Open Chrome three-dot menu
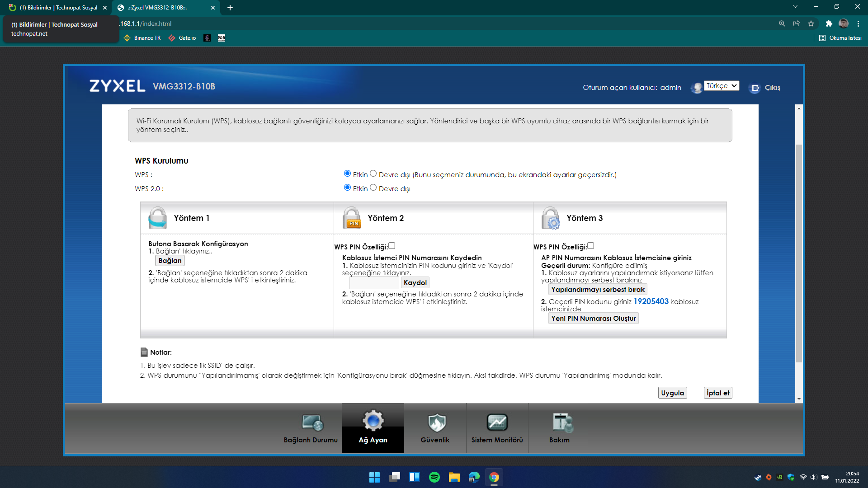The height and width of the screenshot is (488, 868). [x=858, y=23]
